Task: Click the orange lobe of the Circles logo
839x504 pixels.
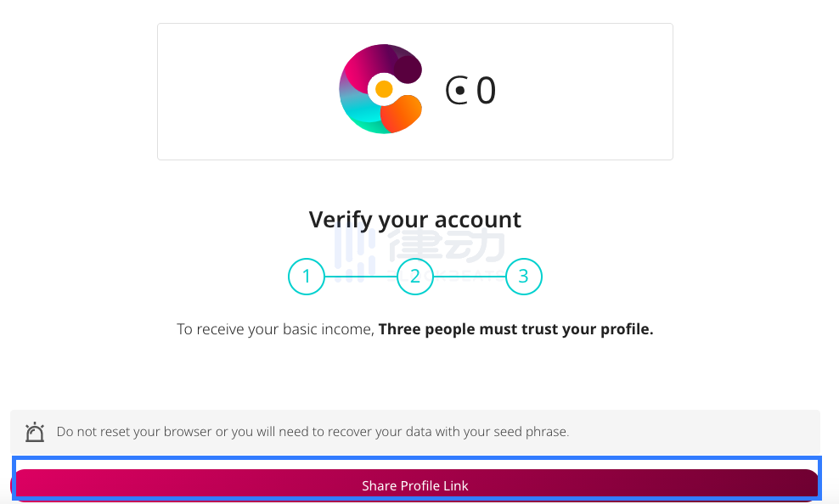Action: (402, 114)
